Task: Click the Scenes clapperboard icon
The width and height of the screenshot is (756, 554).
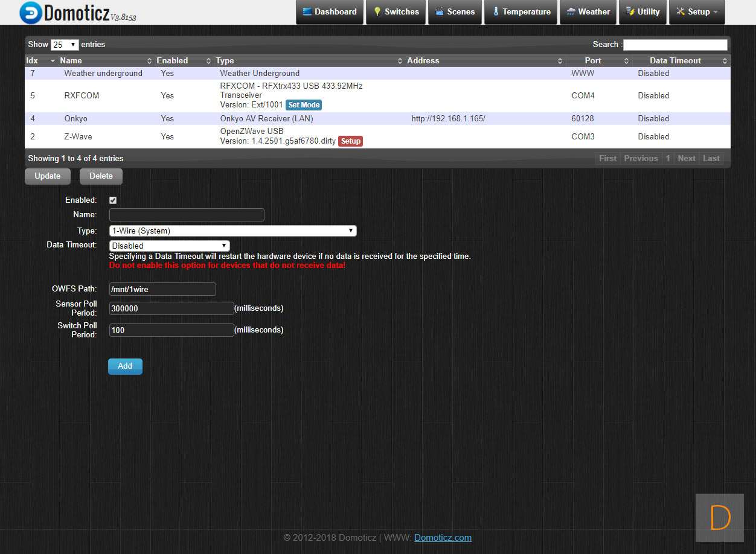Action: [x=440, y=12]
